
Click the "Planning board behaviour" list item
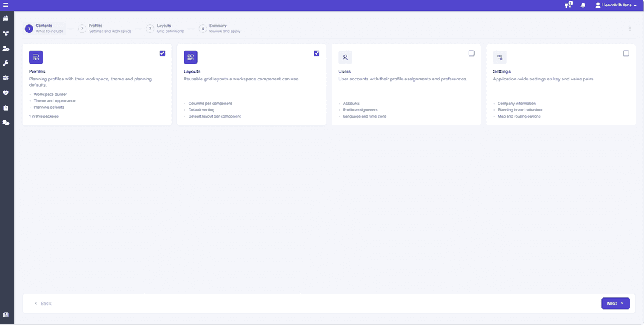click(x=520, y=110)
